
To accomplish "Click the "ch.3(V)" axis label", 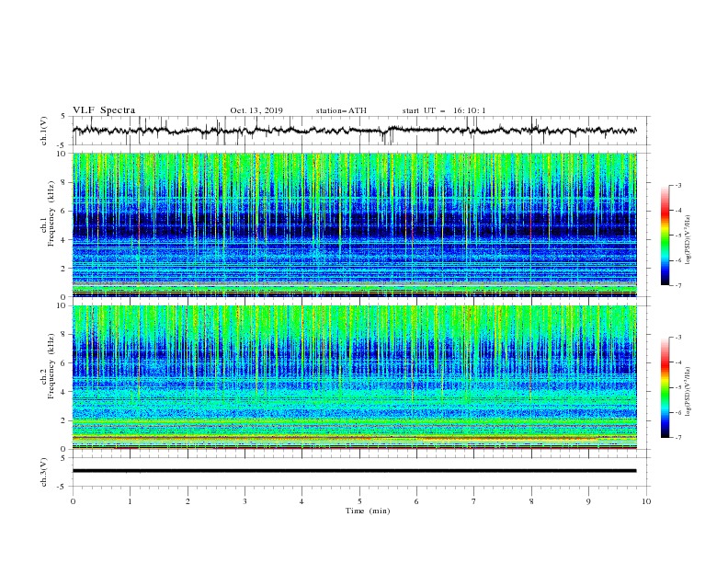I will (x=44, y=472).
